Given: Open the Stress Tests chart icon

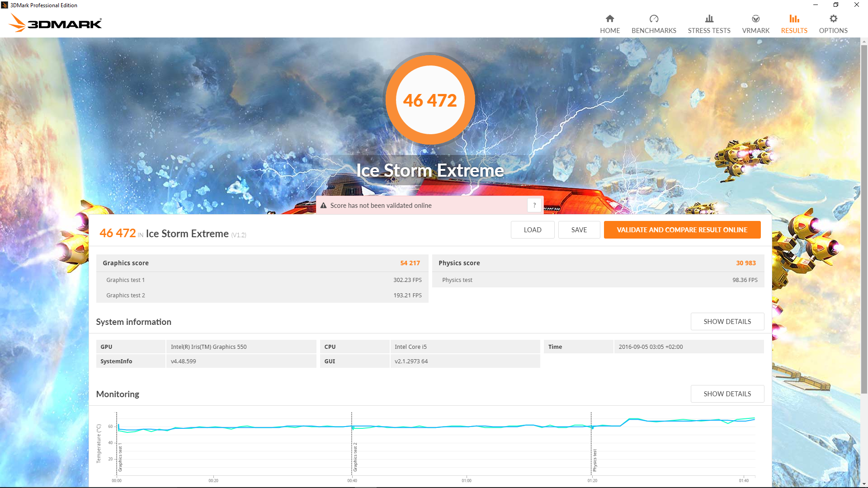Looking at the screenshot, I should [x=709, y=19].
